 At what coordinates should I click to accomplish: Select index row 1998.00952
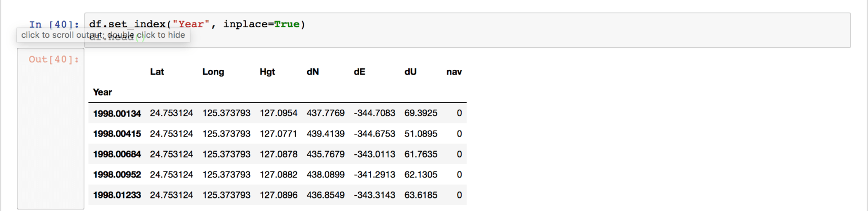[117, 175]
